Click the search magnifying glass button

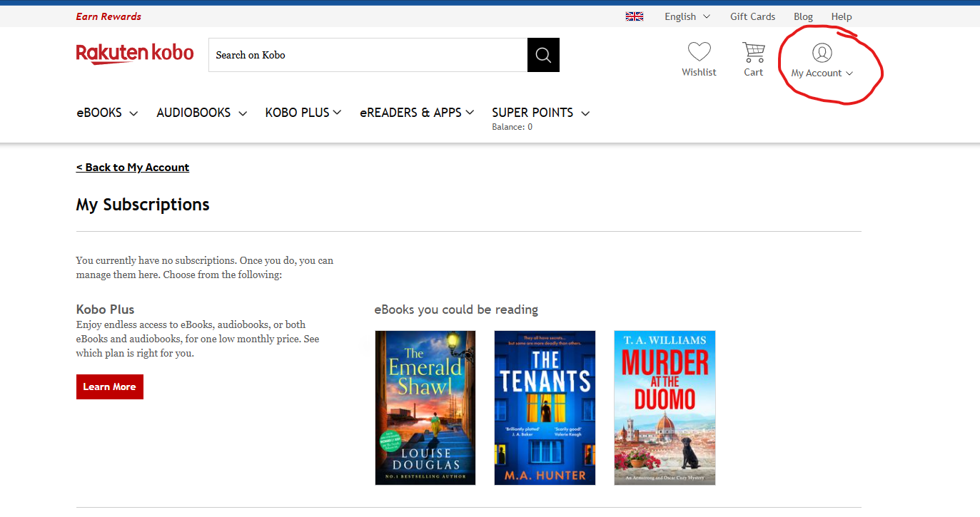pyautogui.click(x=543, y=55)
